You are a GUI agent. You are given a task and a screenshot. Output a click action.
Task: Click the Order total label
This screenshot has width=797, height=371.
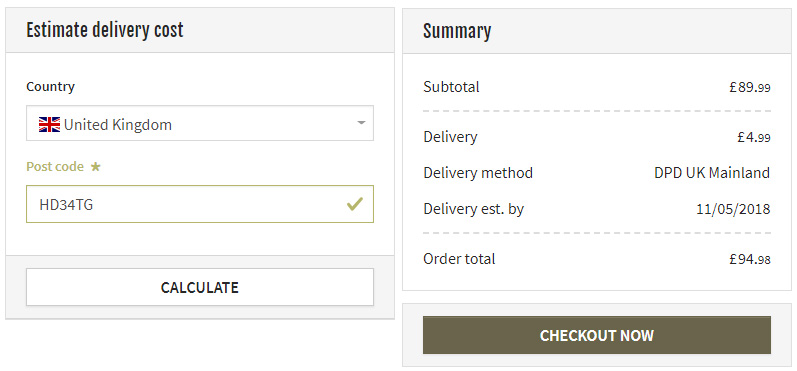click(459, 259)
